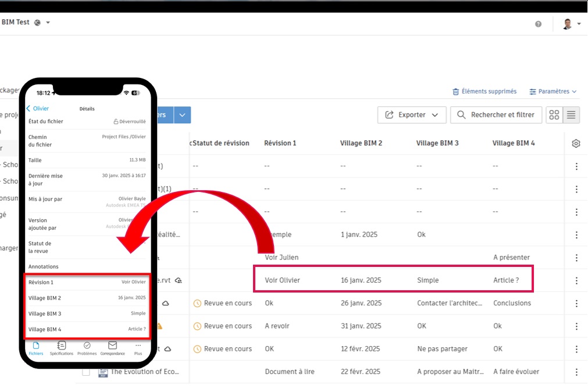Image resolution: width=588 pixels, height=392 pixels.
Task: Switch to the Fichiers tab on the phone
Action: pyautogui.click(x=36, y=348)
